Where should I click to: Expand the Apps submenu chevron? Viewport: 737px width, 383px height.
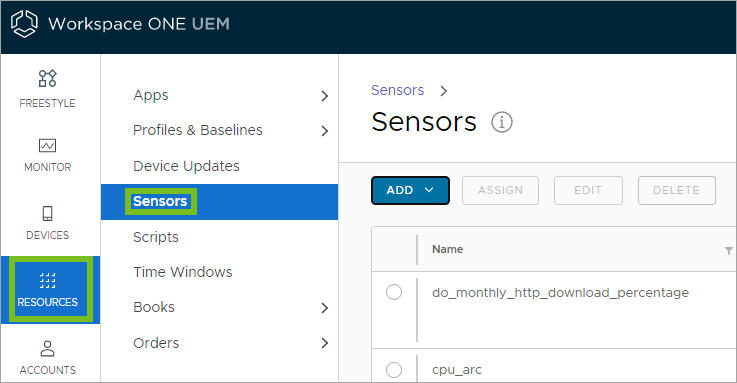pyautogui.click(x=324, y=96)
